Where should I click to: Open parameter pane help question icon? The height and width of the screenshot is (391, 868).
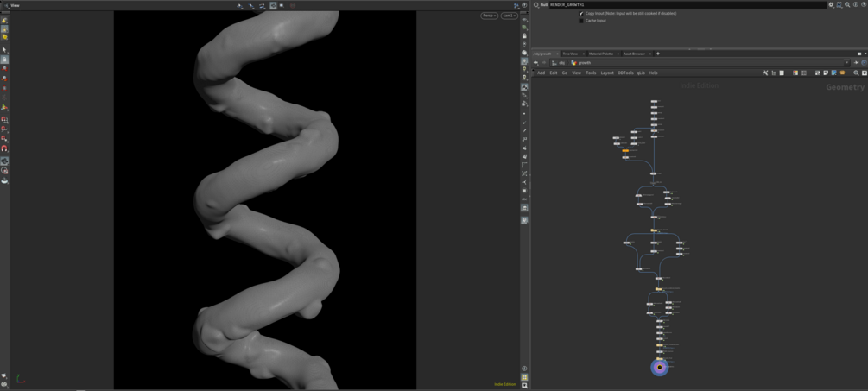click(x=864, y=4)
